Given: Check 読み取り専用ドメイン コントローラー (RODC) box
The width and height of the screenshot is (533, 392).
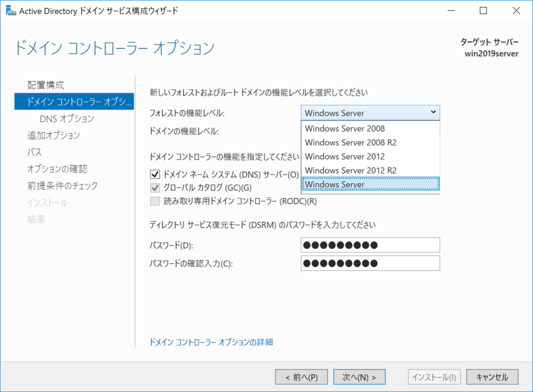Looking at the screenshot, I should click(155, 201).
